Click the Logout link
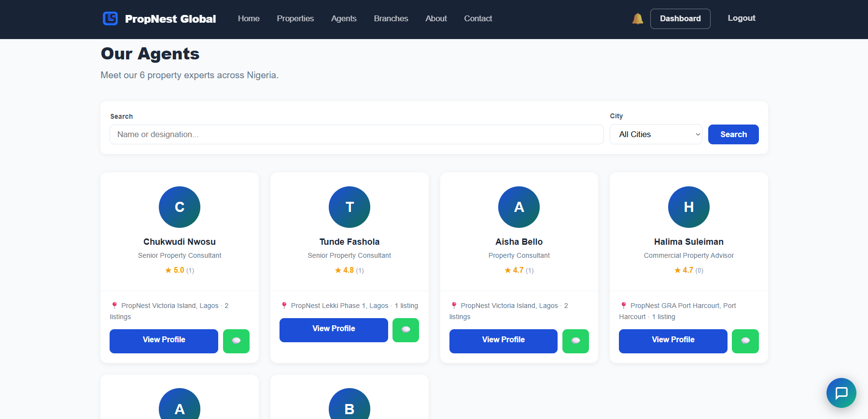Screen dimensions: 868x419 [x=742, y=18]
